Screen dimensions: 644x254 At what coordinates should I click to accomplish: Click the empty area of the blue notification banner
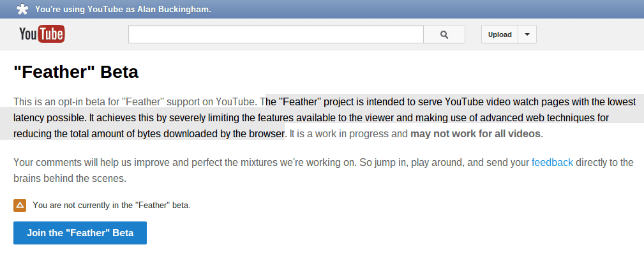(x=427, y=9)
